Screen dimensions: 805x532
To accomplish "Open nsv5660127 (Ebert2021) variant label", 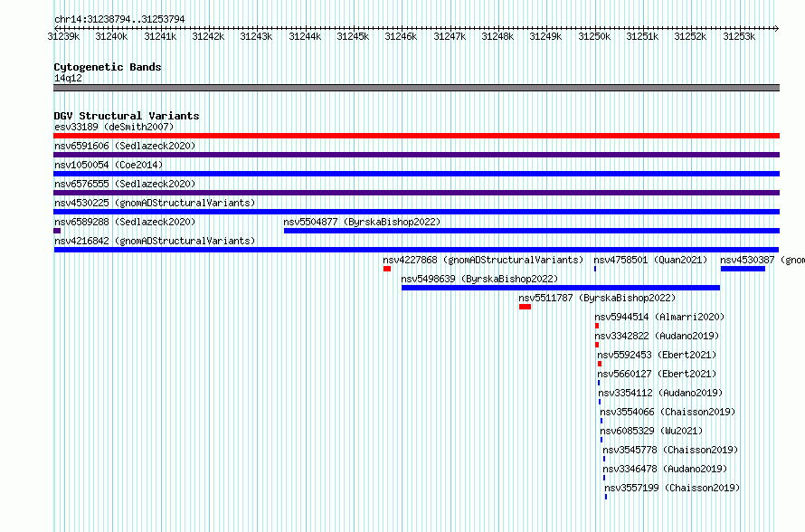I will pyautogui.click(x=657, y=374).
